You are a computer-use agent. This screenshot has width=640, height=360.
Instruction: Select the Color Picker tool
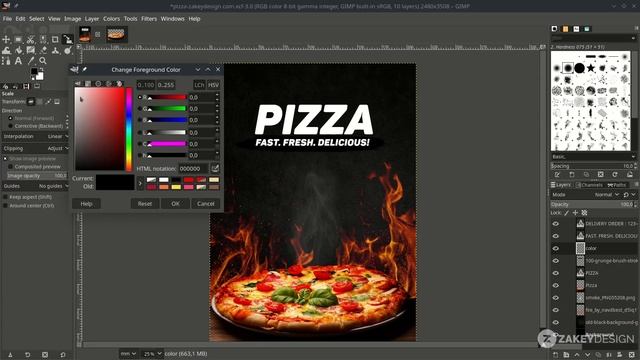(x=31, y=61)
